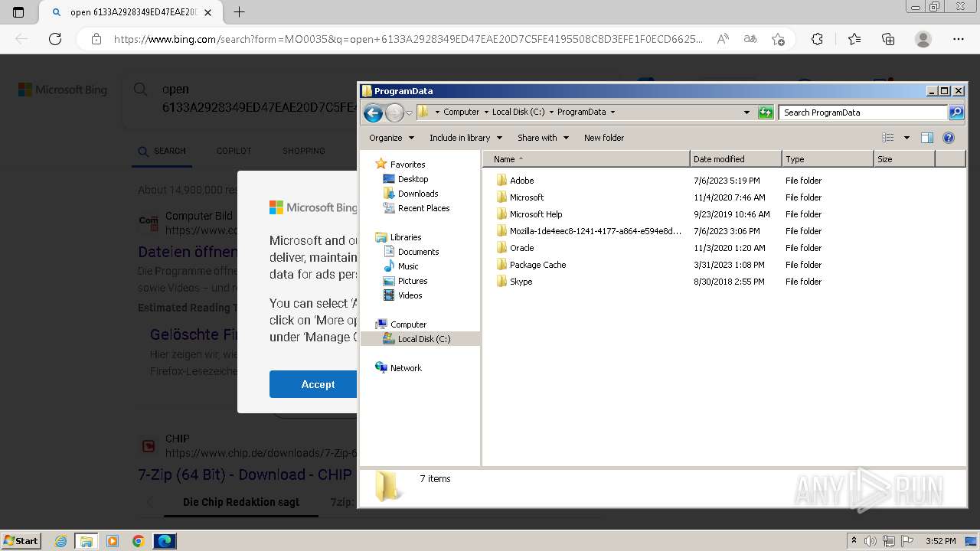Image resolution: width=980 pixels, height=551 pixels.
Task: Open the recent locations dropdown arrow
Action: (409, 112)
